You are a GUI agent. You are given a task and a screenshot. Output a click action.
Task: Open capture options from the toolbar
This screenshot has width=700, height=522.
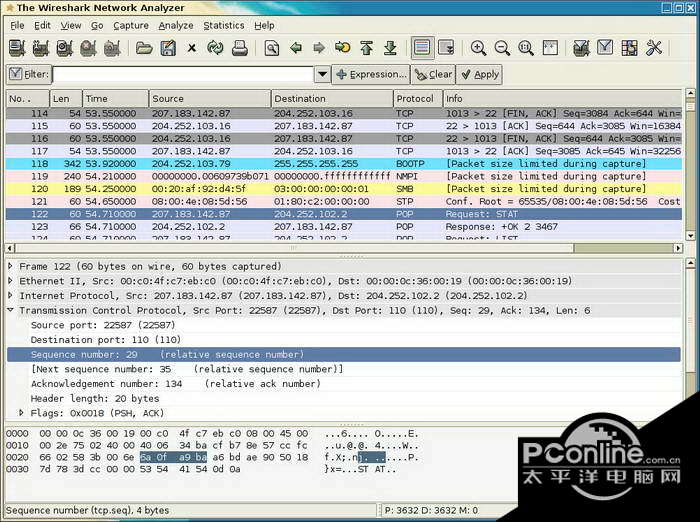(41, 48)
